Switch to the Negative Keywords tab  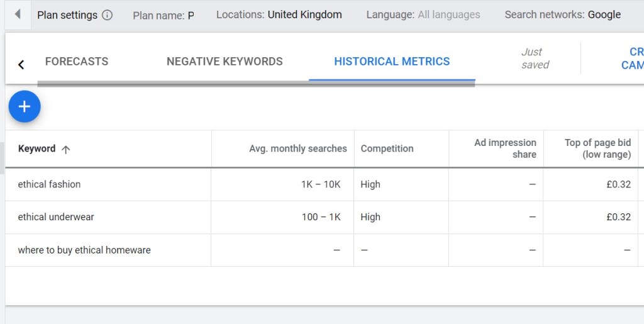click(225, 62)
